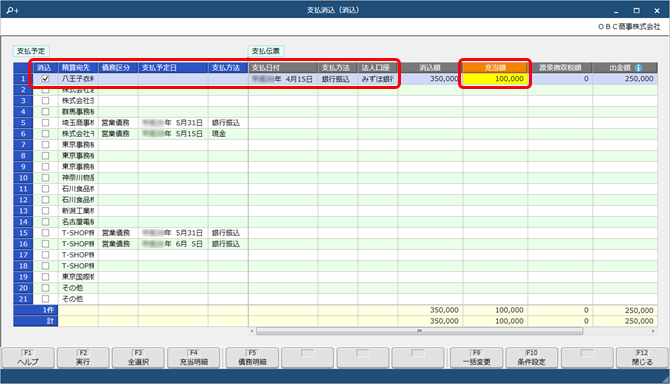Check the checkbox for 新潟工業 row 13
Image resolution: width=670 pixels, height=384 pixels.
coord(45,211)
